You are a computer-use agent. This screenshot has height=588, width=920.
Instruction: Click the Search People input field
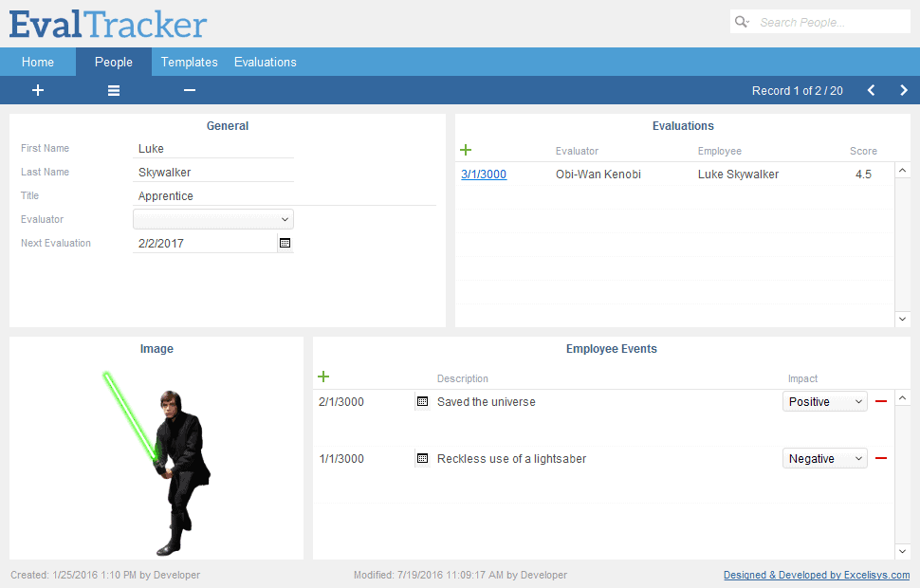click(830, 21)
